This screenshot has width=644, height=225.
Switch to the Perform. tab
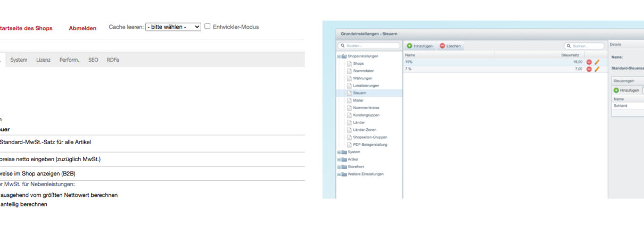point(69,60)
